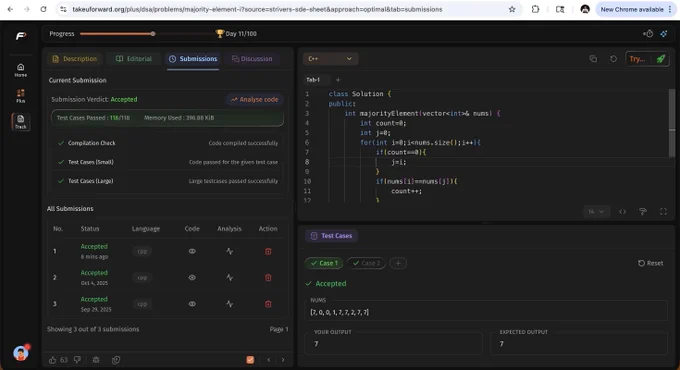Image resolution: width=680 pixels, height=370 pixels.
Task: Select test Case 2
Action: [x=366, y=263]
